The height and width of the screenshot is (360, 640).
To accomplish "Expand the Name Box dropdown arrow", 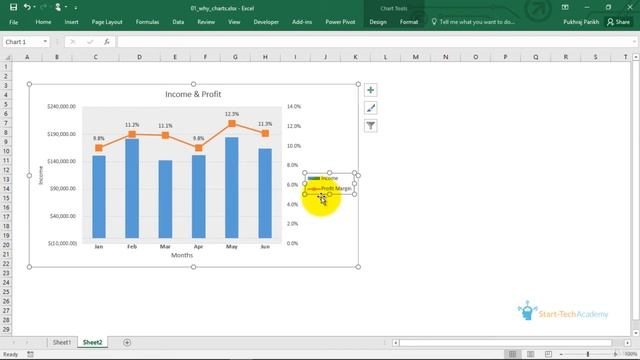I will pyautogui.click(x=45, y=42).
